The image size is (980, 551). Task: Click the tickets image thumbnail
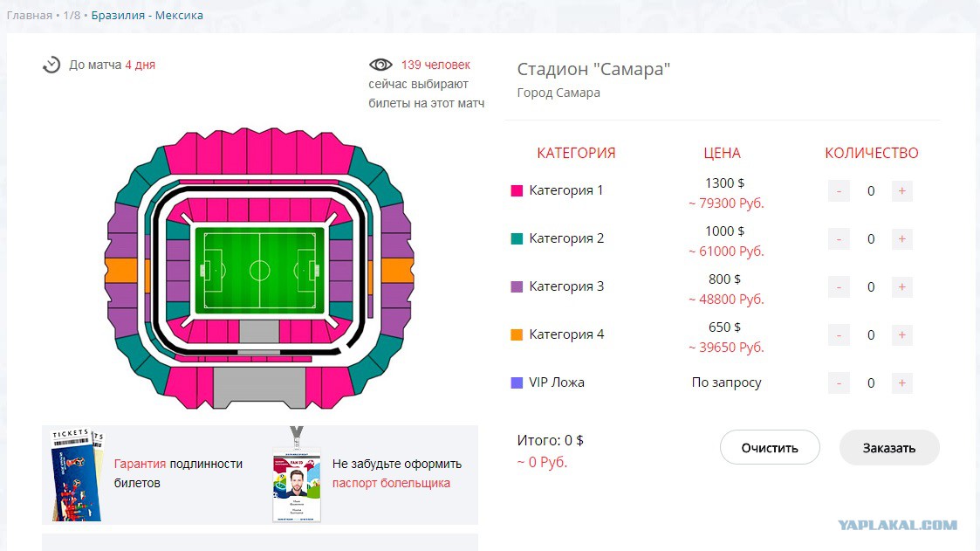(77, 475)
